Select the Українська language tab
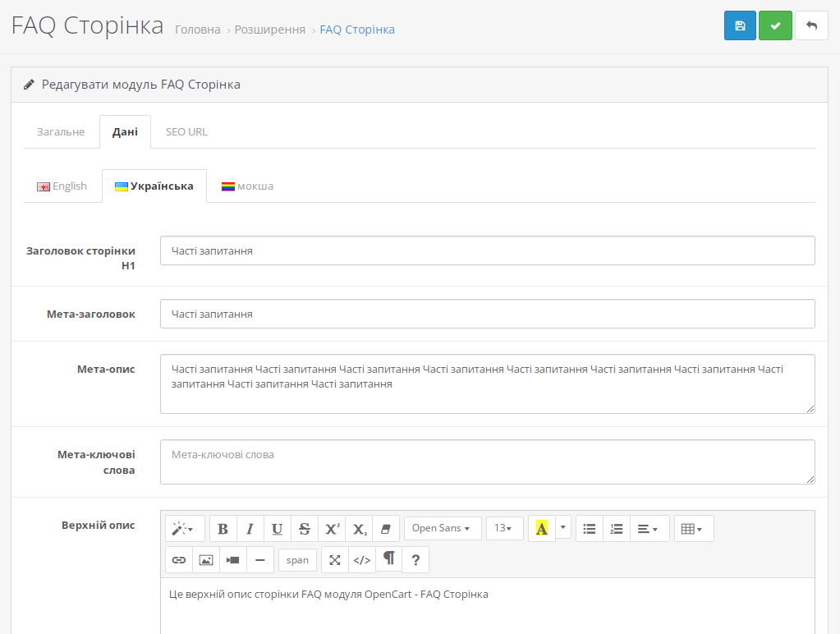The image size is (840, 634). point(154,186)
